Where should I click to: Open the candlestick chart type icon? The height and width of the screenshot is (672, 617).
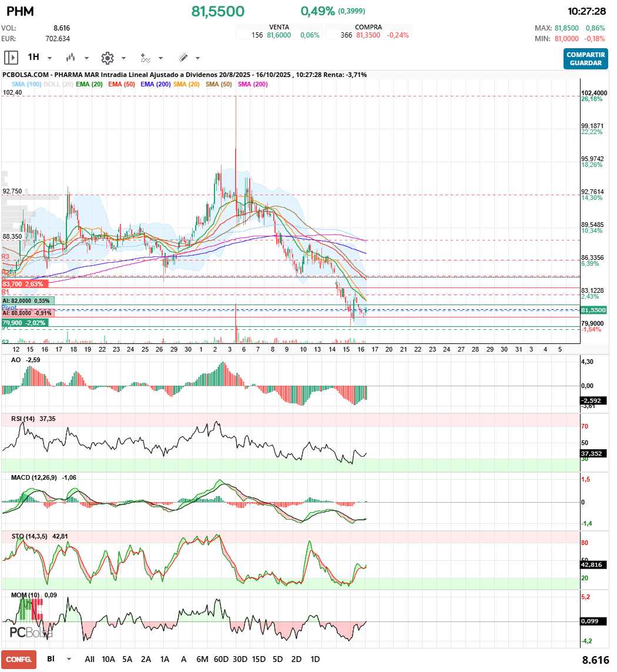tap(71, 58)
